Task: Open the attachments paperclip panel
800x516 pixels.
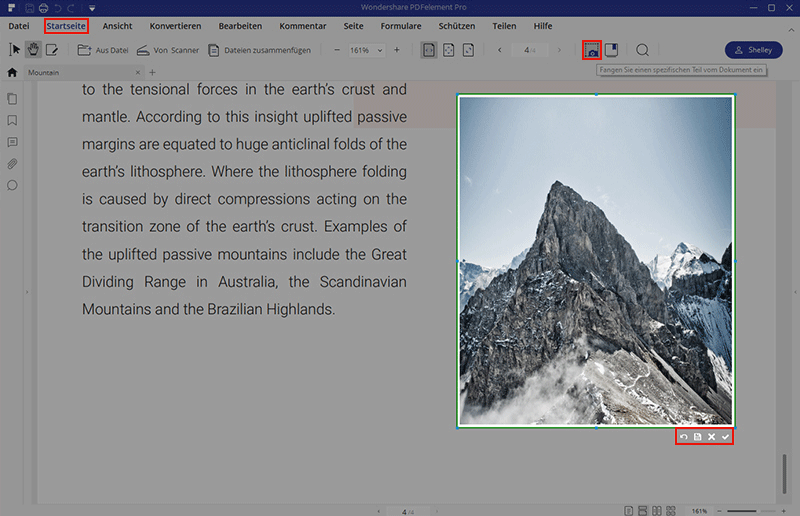Action: [12, 163]
